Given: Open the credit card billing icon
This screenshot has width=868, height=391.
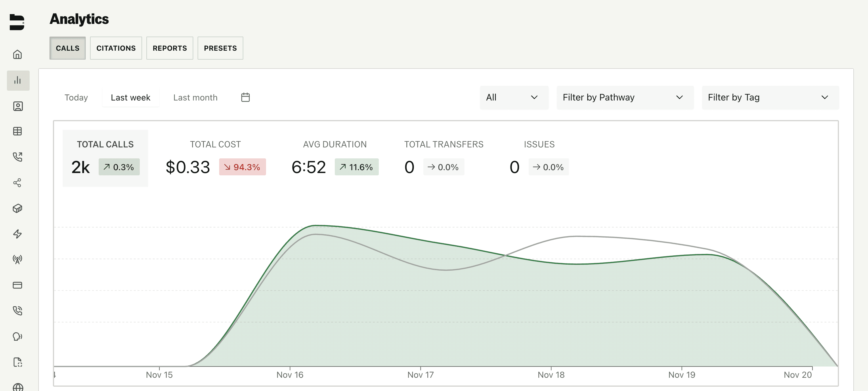Looking at the screenshot, I should (x=18, y=285).
